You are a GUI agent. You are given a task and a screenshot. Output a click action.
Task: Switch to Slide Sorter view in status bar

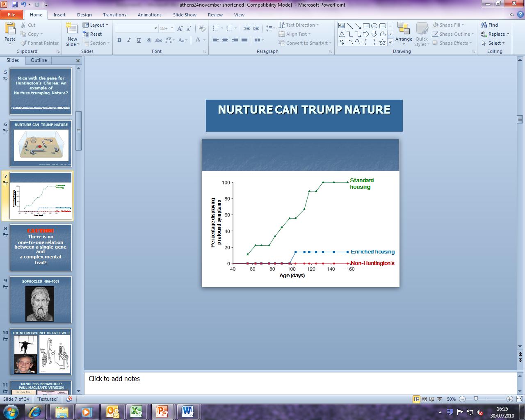(424, 399)
